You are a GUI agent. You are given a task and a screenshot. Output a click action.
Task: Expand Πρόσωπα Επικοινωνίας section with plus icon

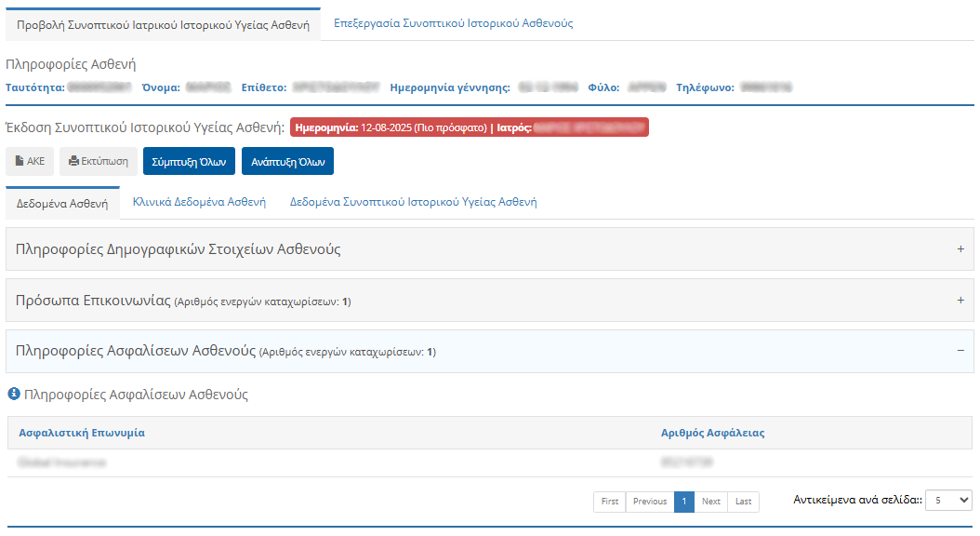click(960, 301)
